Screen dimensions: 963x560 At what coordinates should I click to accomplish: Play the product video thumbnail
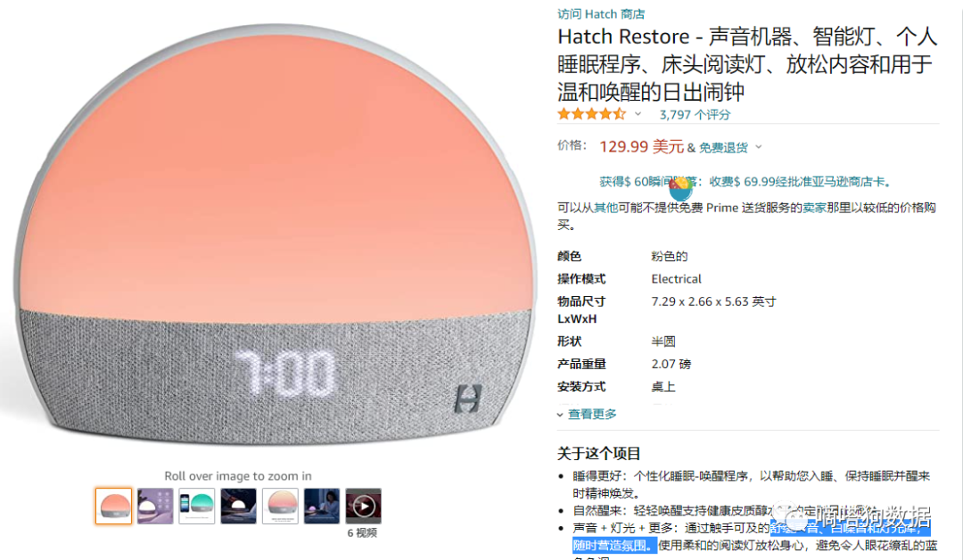click(364, 506)
